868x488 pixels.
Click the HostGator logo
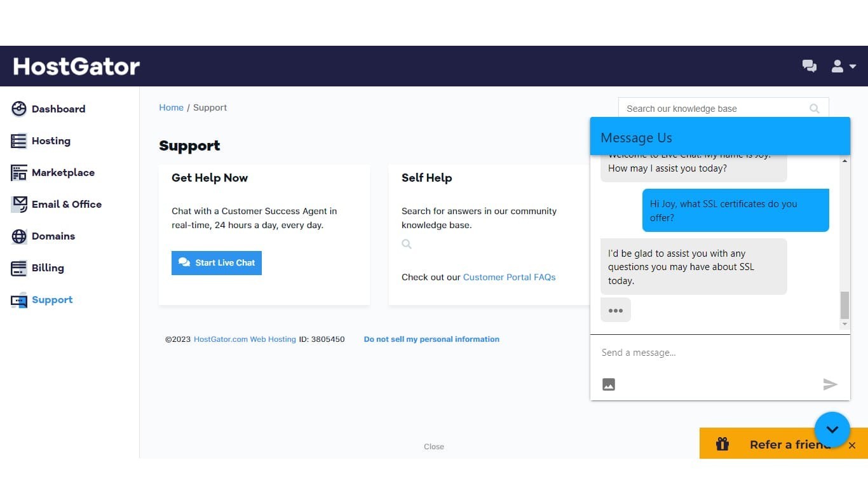click(x=76, y=66)
